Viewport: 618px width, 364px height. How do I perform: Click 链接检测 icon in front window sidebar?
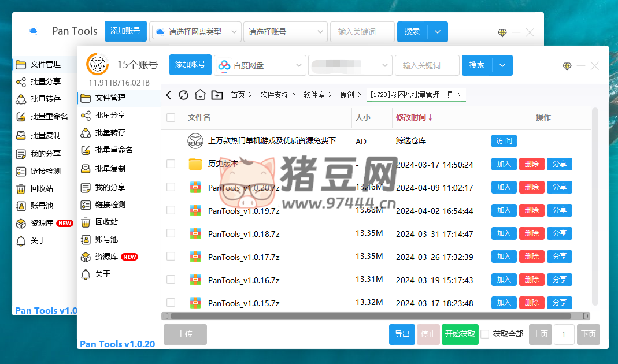tap(86, 205)
